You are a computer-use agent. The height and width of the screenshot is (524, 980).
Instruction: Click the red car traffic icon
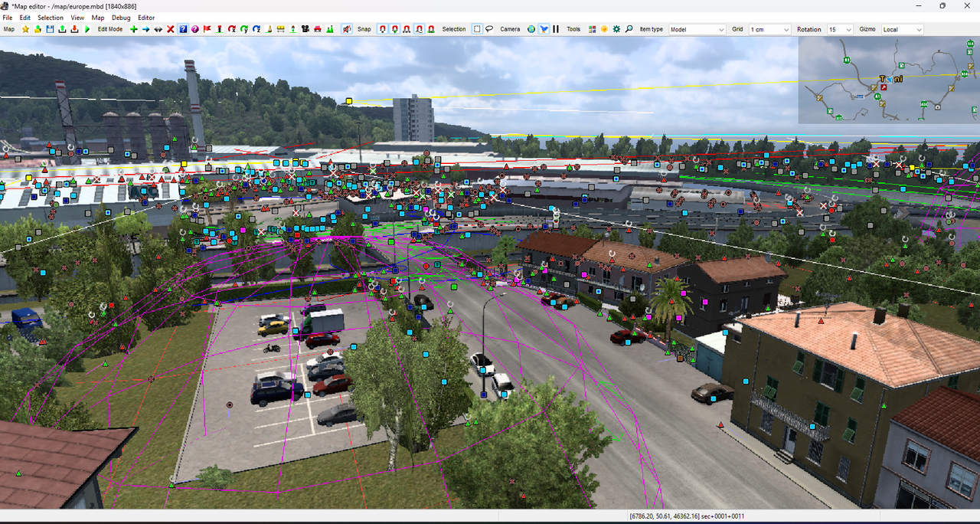318,29
